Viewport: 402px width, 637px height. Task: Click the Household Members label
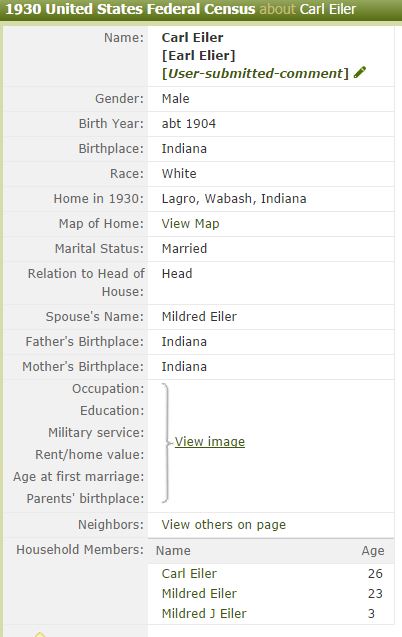(x=80, y=549)
